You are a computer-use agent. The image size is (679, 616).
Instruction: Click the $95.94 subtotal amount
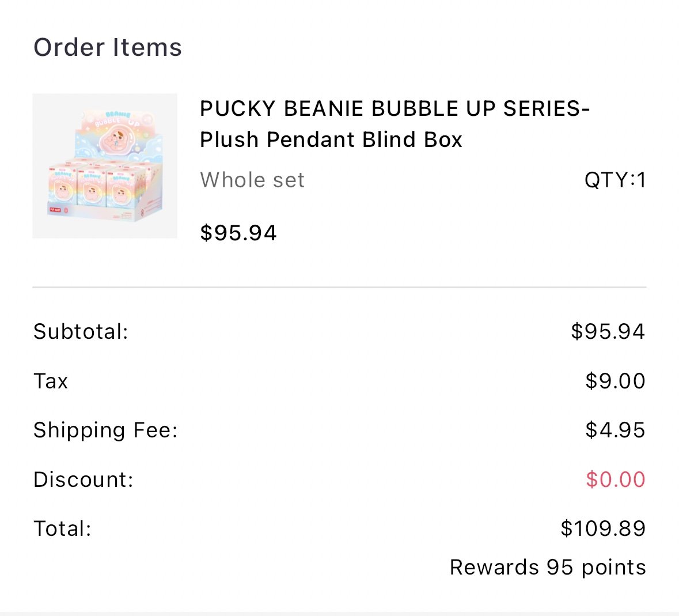tap(608, 331)
